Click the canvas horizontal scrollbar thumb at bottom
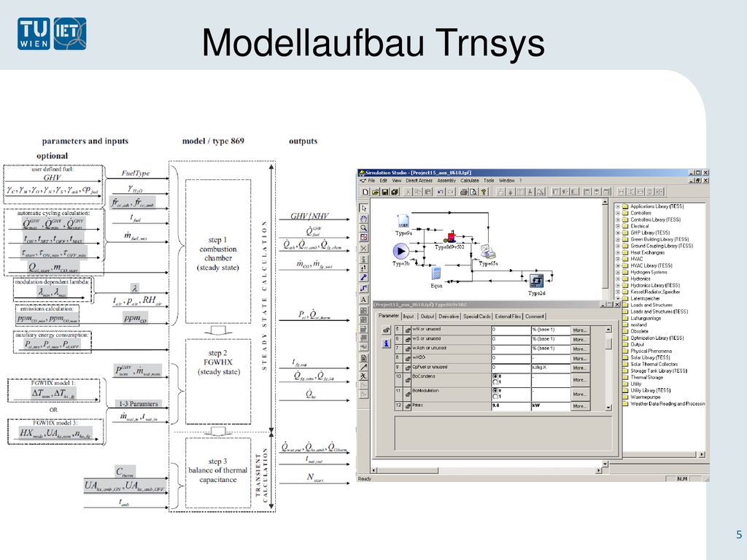The image size is (747, 560). [x=408, y=470]
